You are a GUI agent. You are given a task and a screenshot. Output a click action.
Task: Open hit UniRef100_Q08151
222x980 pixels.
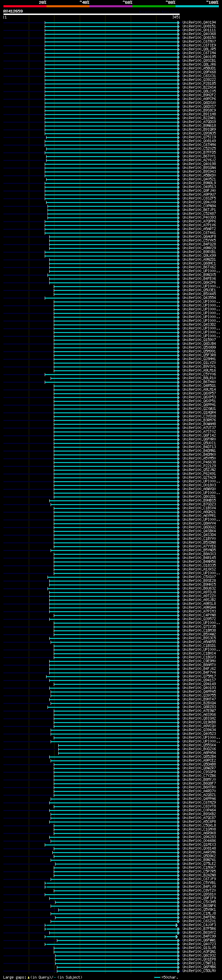199,26
